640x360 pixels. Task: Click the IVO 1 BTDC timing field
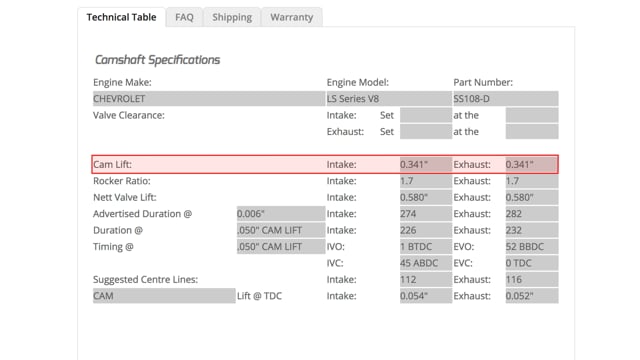pos(426,247)
